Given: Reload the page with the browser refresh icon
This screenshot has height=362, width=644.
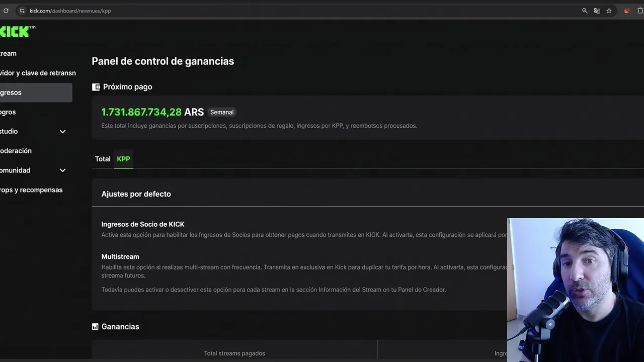Looking at the screenshot, I should (x=6, y=11).
